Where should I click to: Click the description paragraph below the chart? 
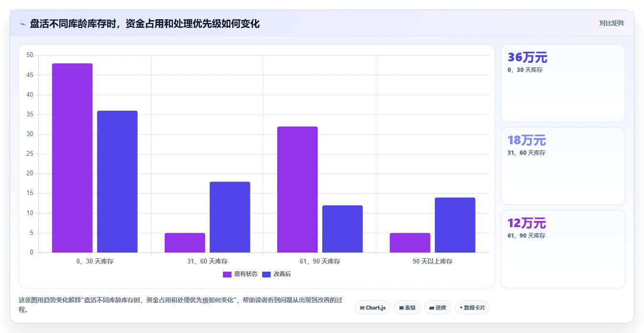click(181, 305)
